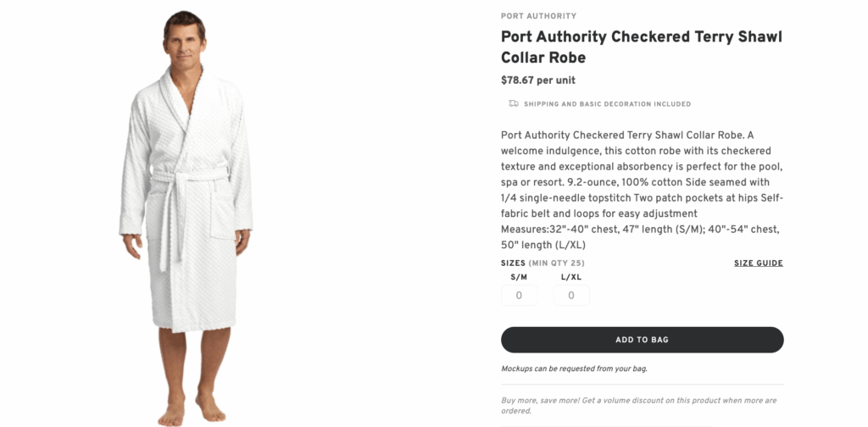
Task: Click the product description paragraph
Action: (x=642, y=190)
